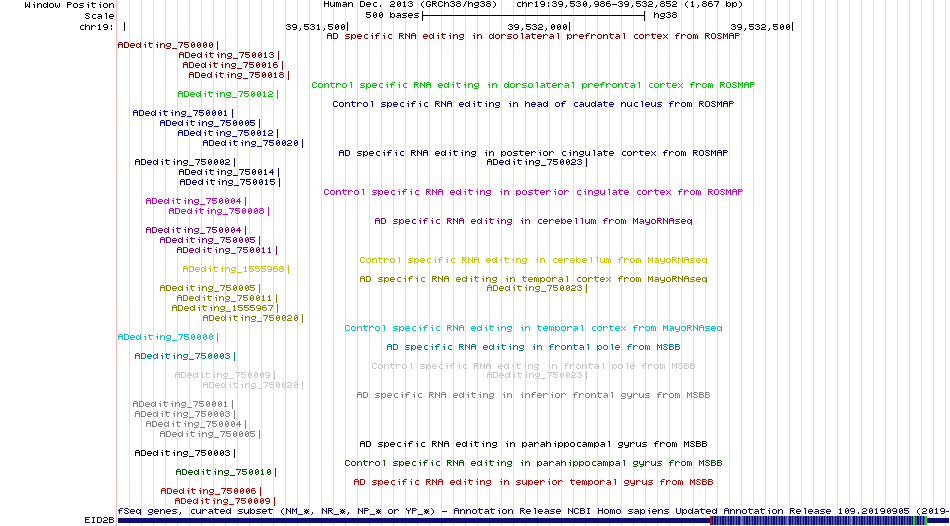Click the olive ADediting_750020 item
The width and height of the screenshot is (950, 526).
253,318
